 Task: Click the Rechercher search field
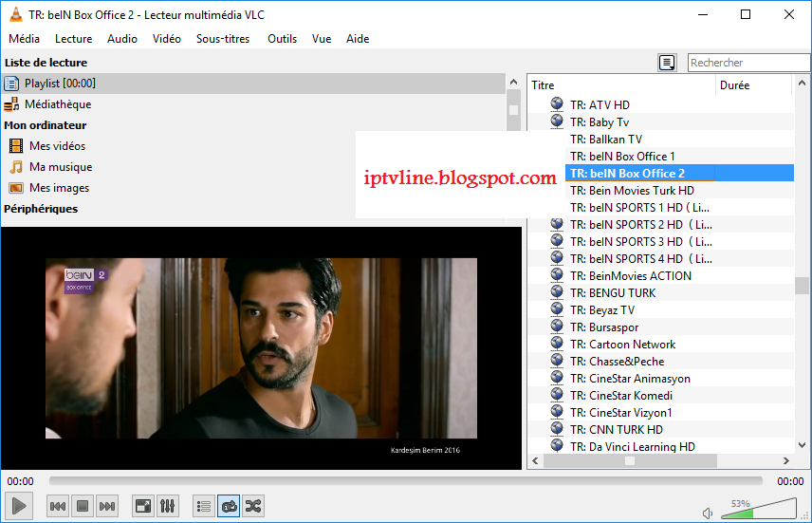(748, 63)
